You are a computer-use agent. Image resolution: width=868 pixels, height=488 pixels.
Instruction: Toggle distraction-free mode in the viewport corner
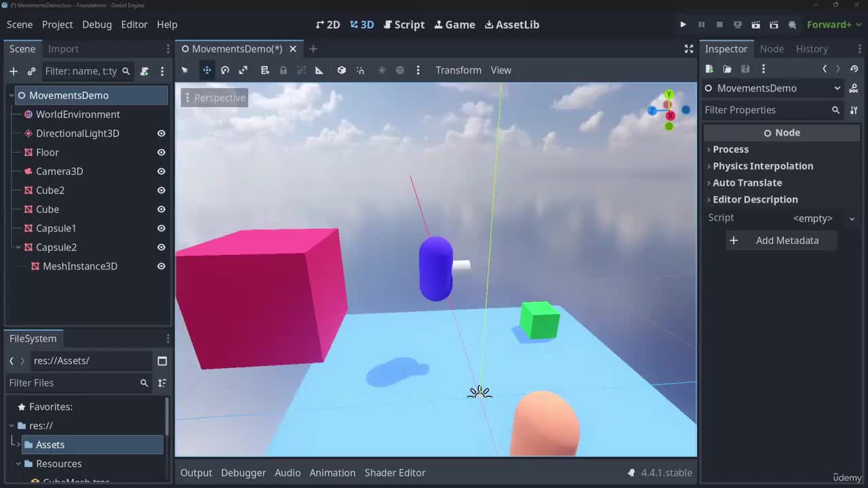coord(689,49)
